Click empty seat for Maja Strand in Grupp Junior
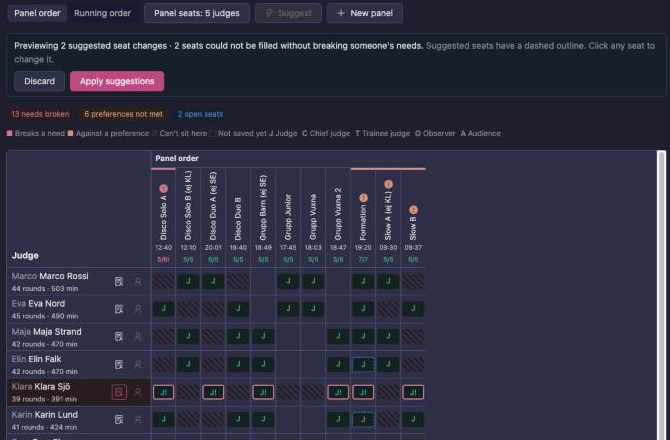This screenshot has width=670, height=440. click(288, 337)
